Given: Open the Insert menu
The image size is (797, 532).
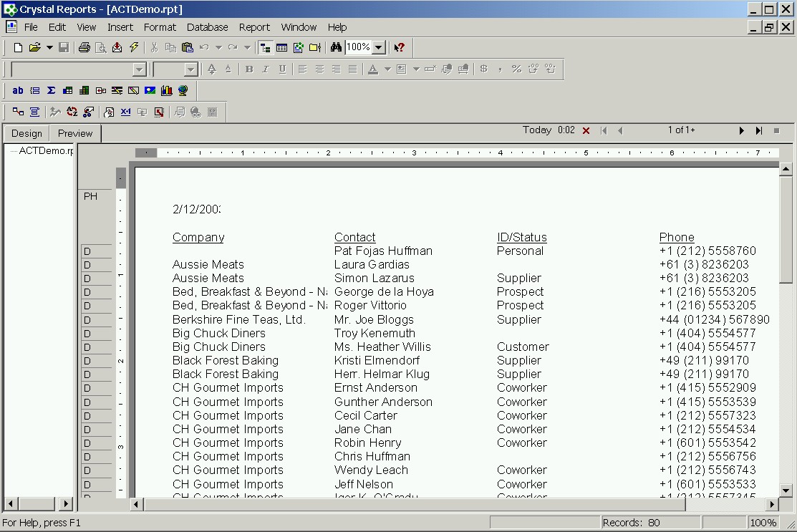Looking at the screenshot, I should click(120, 27).
